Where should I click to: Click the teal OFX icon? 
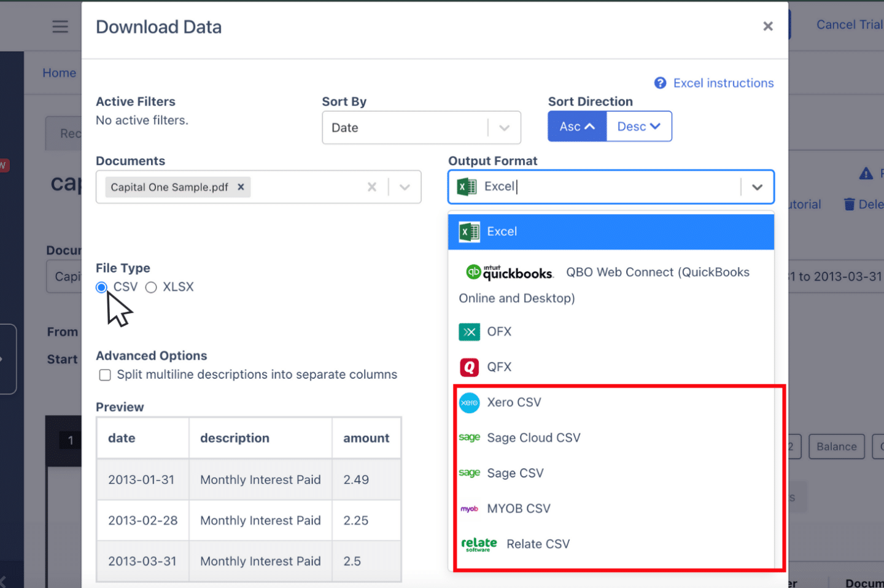point(469,332)
